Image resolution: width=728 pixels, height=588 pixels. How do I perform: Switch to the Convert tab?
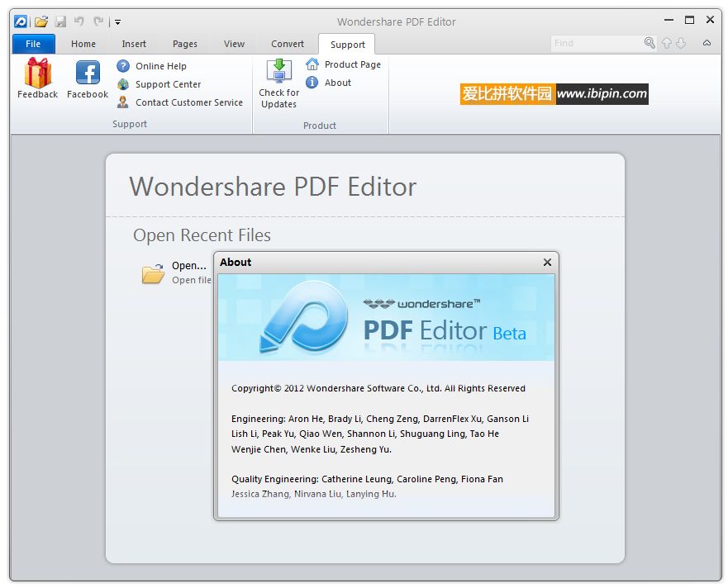pos(288,44)
